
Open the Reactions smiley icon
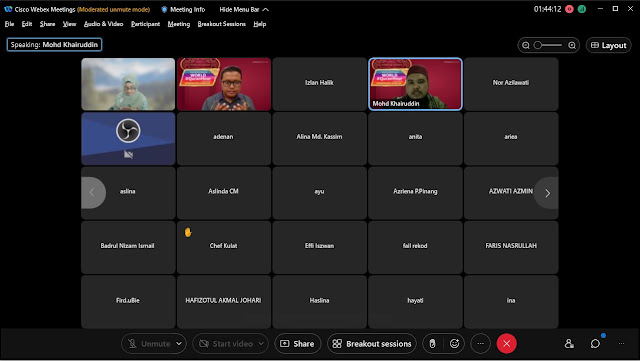pos(454,344)
